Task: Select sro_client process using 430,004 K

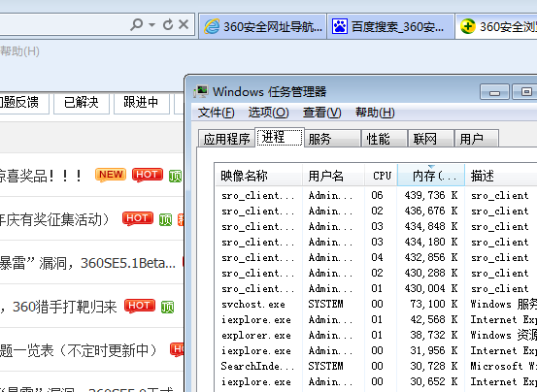Action: point(376,288)
